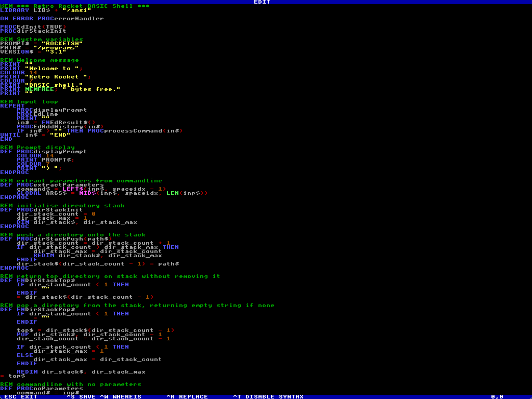The height and width of the screenshot is (399, 532).
Task: Click 'REM push a directory onto the stack' comment
Action: [x=73, y=235]
